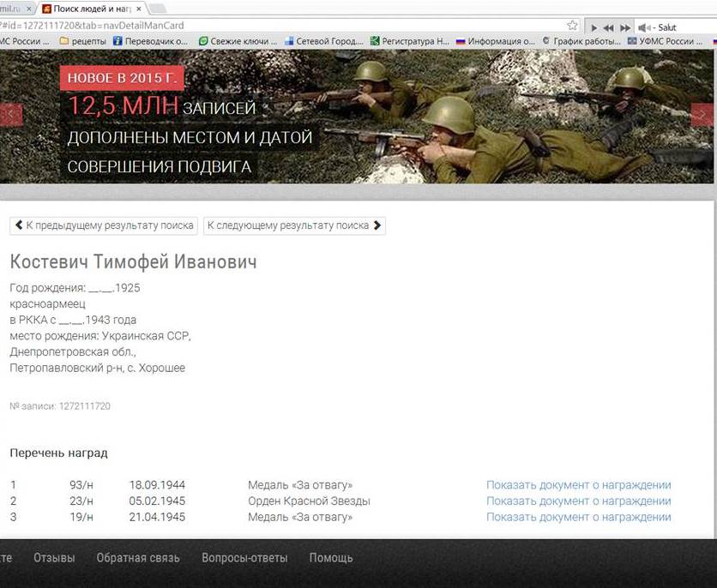
Task: Show award document for 18.09.1944 medal
Action: (578, 485)
